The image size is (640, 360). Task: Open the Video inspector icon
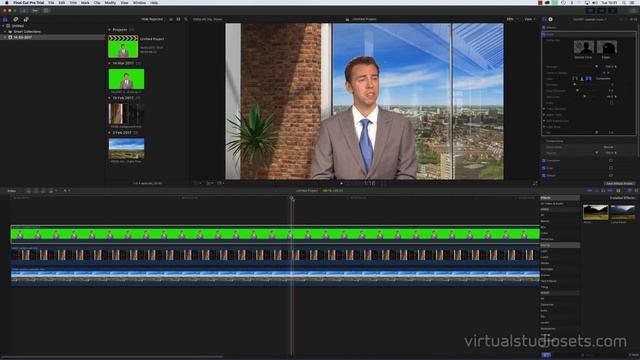(x=544, y=19)
